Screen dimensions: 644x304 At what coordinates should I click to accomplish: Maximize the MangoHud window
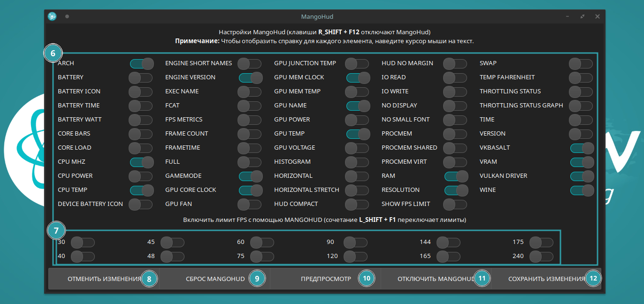click(x=583, y=16)
